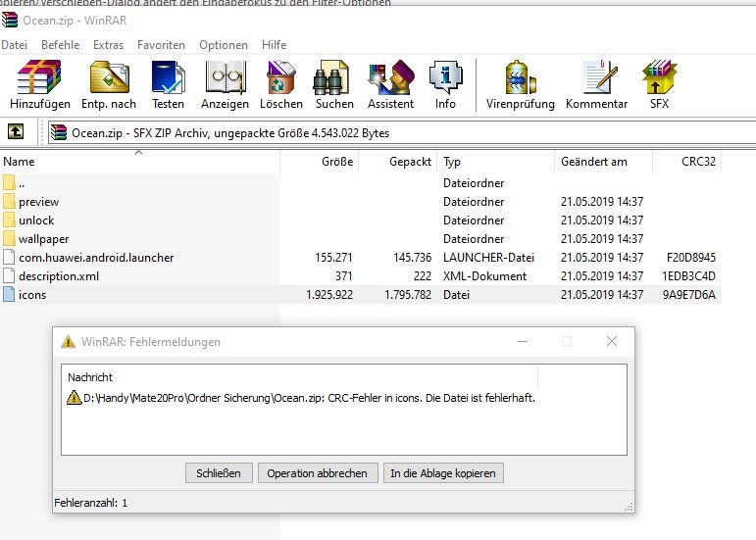This screenshot has width=756, height=540.
Task: Click the CRC32 value 1EDB3C4D
Action: click(x=688, y=276)
